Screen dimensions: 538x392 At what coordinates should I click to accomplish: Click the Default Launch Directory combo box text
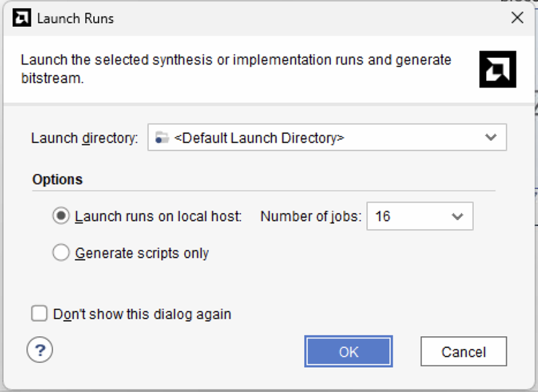[260, 138]
